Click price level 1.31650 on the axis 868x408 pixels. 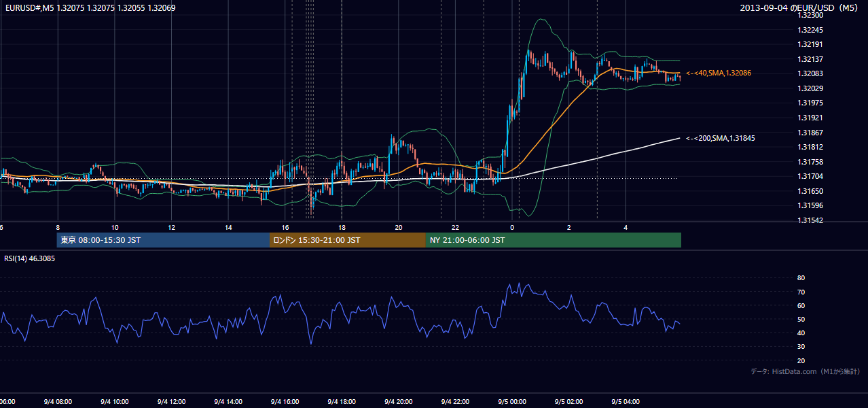click(810, 191)
